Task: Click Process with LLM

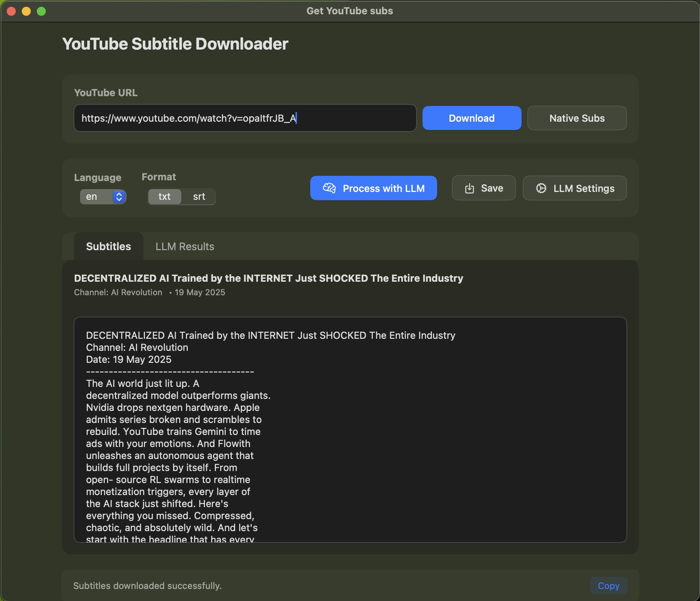Action: pos(373,188)
